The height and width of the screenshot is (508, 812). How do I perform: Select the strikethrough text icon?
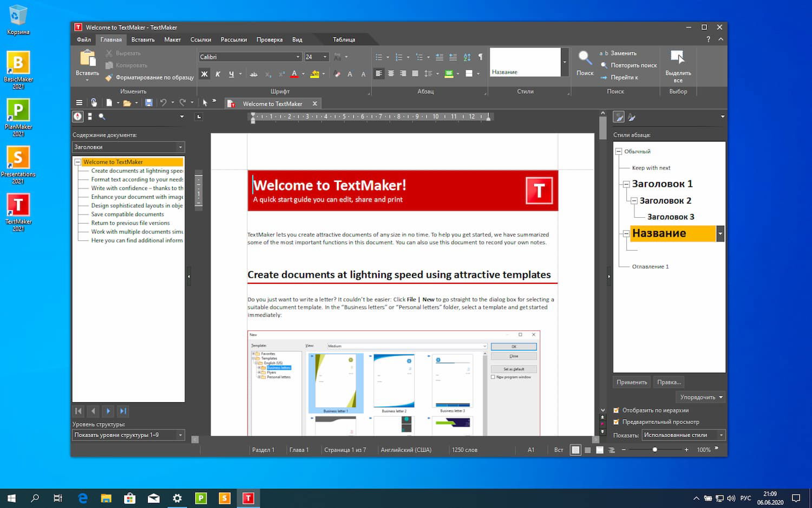pyautogui.click(x=254, y=74)
